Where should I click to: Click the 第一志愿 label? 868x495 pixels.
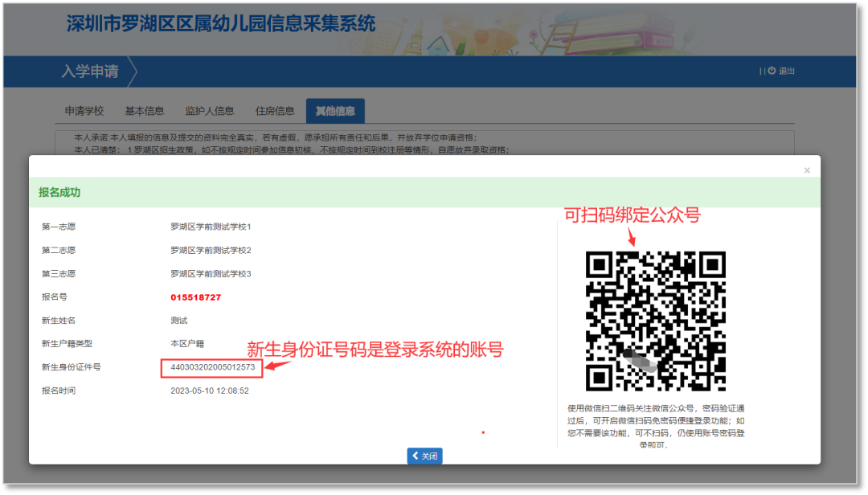click(59, 227)
